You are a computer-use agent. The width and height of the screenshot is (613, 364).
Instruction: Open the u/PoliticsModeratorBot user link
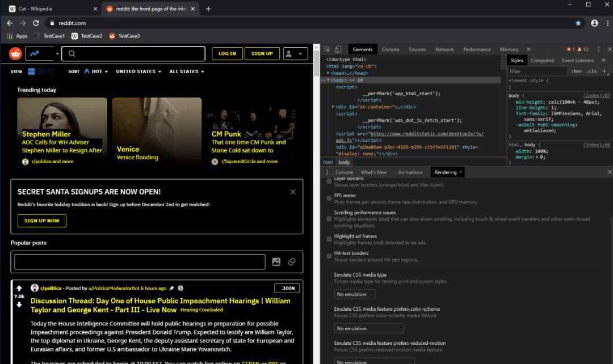(x=114, y=288)
